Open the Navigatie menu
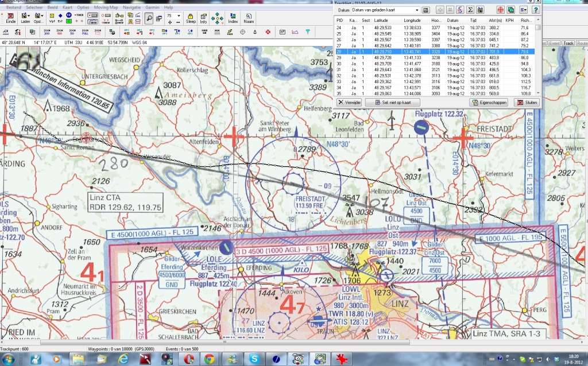 [x=131, y=7]
